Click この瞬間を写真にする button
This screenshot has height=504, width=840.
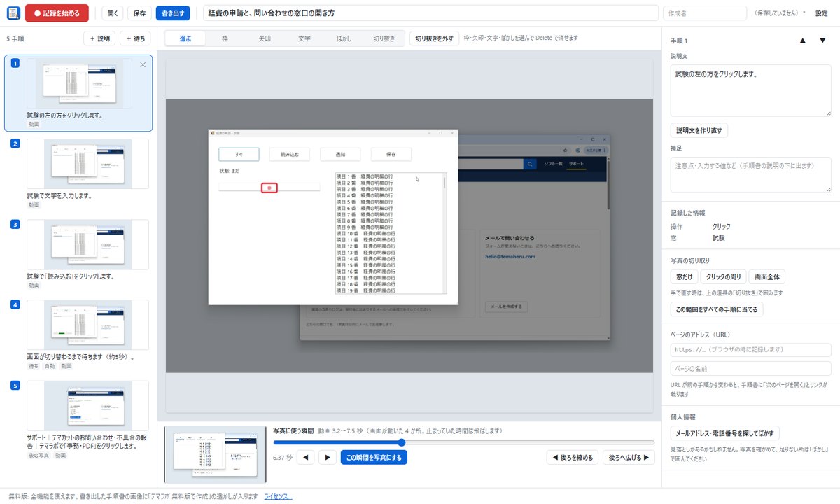374,458
